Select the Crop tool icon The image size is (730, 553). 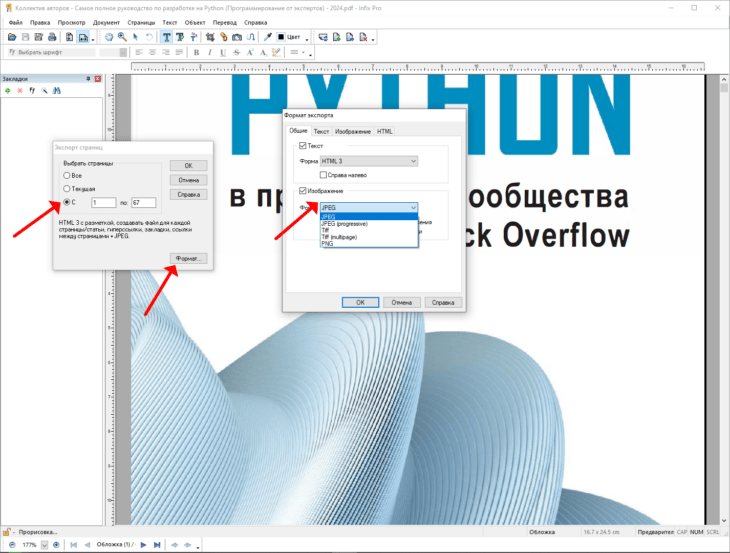[210, 37]
